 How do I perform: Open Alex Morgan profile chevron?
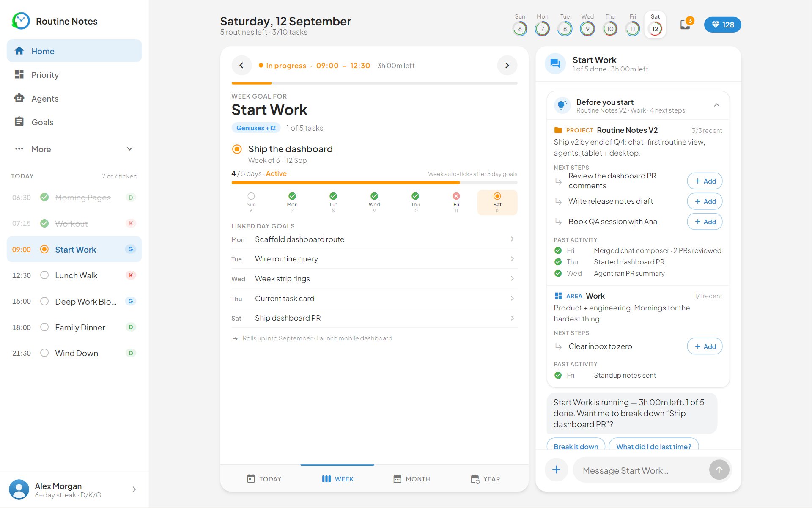click(x=134, y=489)
